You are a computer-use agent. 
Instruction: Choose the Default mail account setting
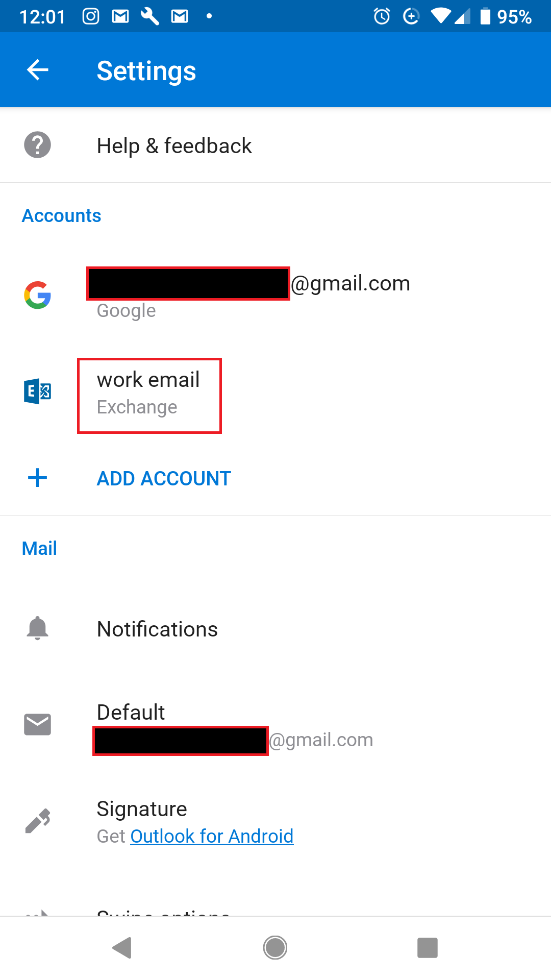pyautogui.click(x=275, y=725)
